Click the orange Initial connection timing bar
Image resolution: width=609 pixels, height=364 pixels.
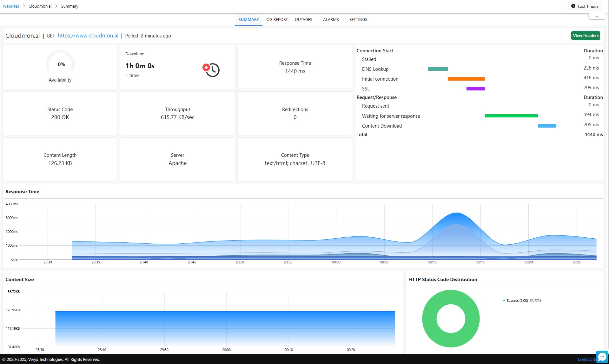click(466, 79)
